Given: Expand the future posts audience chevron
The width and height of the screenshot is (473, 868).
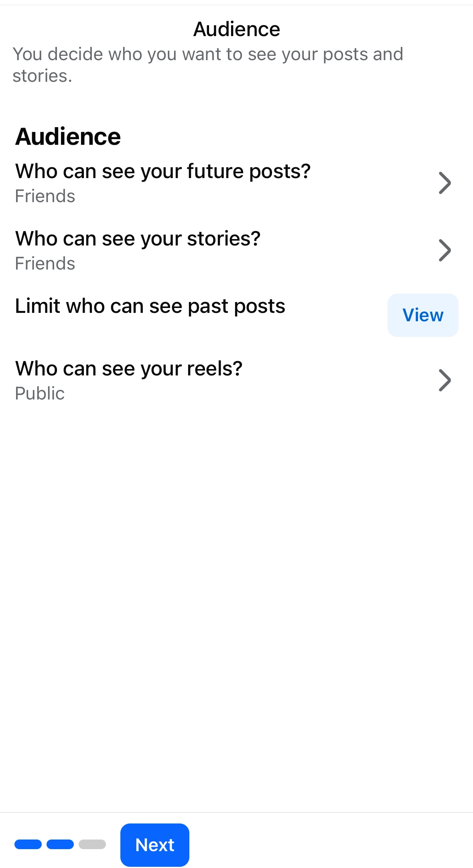Looking at the screenshot, I should coord(445,183).
